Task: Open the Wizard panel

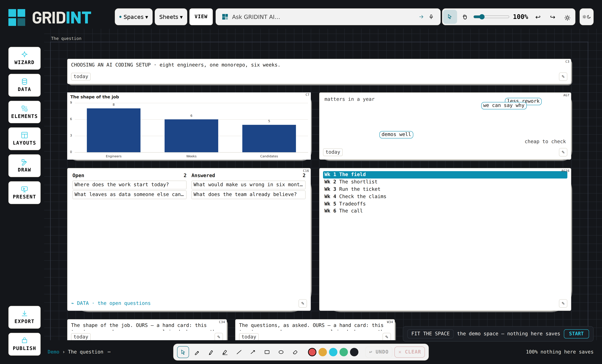Action: point(24,58)
